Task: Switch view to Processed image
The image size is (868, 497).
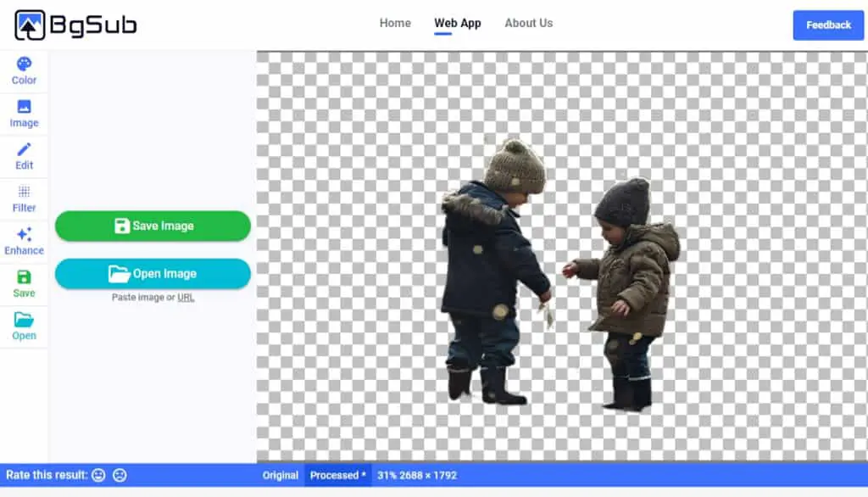Action: click(x=337, y=476)
